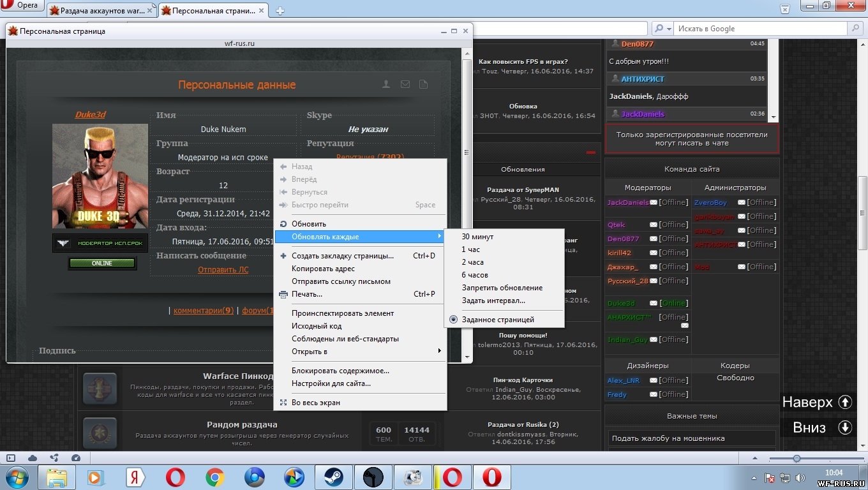Click the Вниз down-arrow icon
Viewport: 868px width, 490px height.
[845, 427]
